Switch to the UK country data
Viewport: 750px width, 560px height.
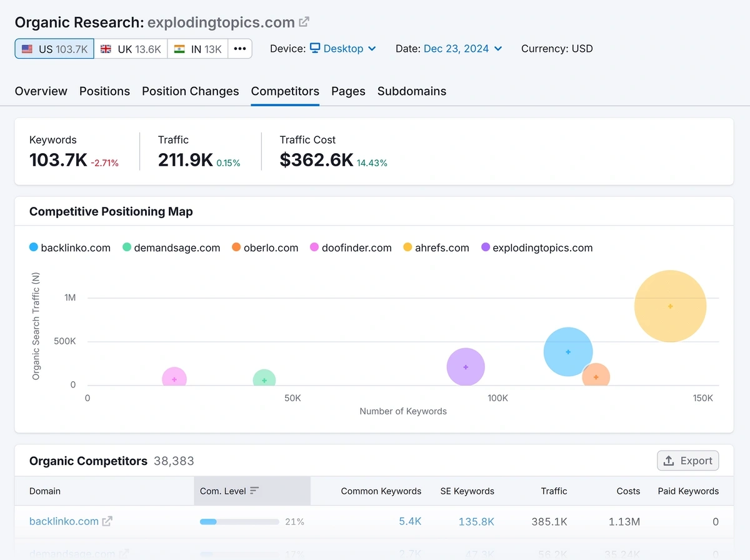pos(131,48)
